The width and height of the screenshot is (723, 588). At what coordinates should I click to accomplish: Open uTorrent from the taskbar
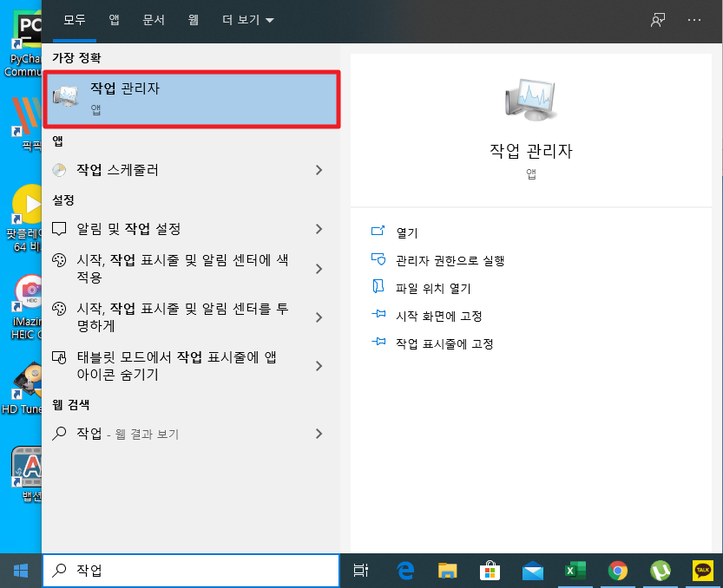click(x=661, y=571)
